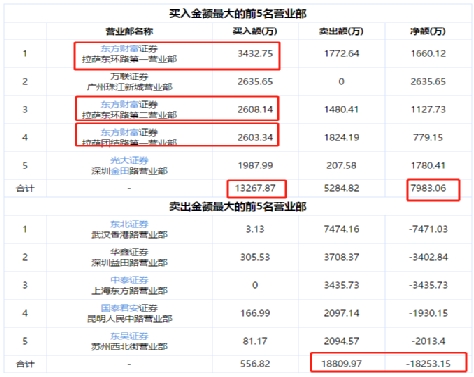Select the net amount 1780.41
The height and width of the screenshot is (377, 474).
[x=428, y=166]
